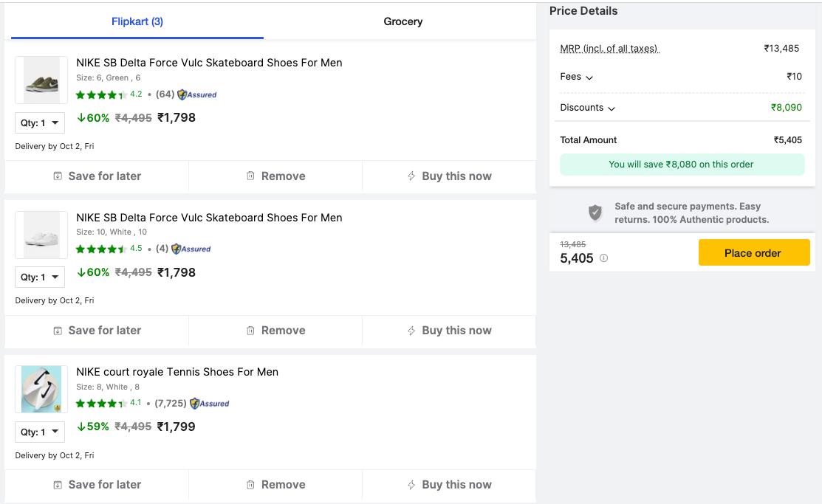Image resolution: width=822 pixels, height=504 pixels.
Task: Click the 4.5 star rating stars
Action: click(101, 249)
